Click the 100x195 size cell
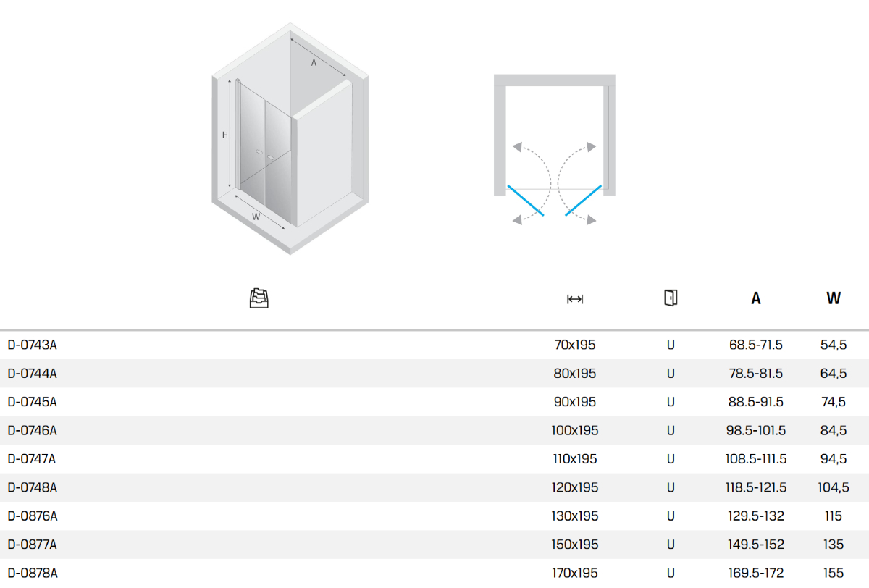The height and width of the screenshot is (588, 869). click(575, 431)
